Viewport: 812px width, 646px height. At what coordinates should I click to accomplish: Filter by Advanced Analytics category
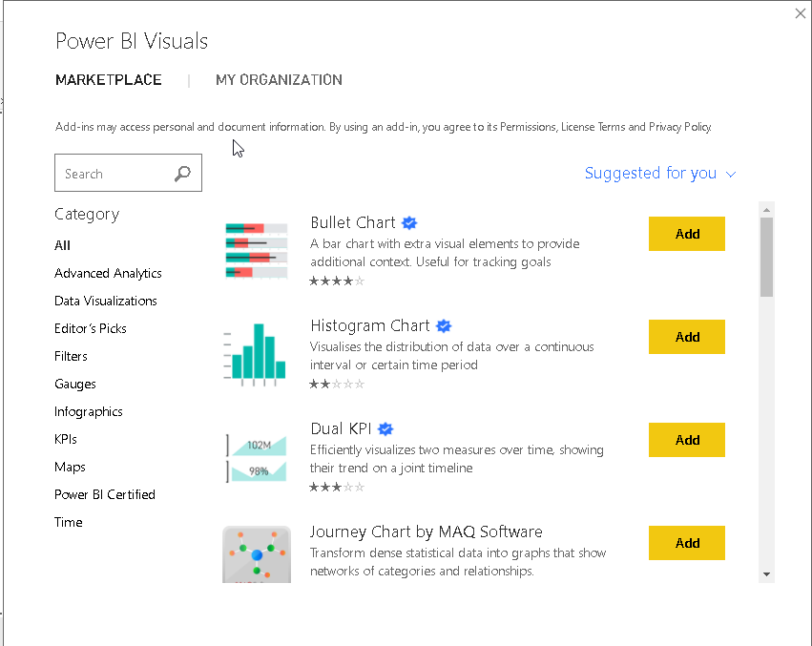coord(108,273)
